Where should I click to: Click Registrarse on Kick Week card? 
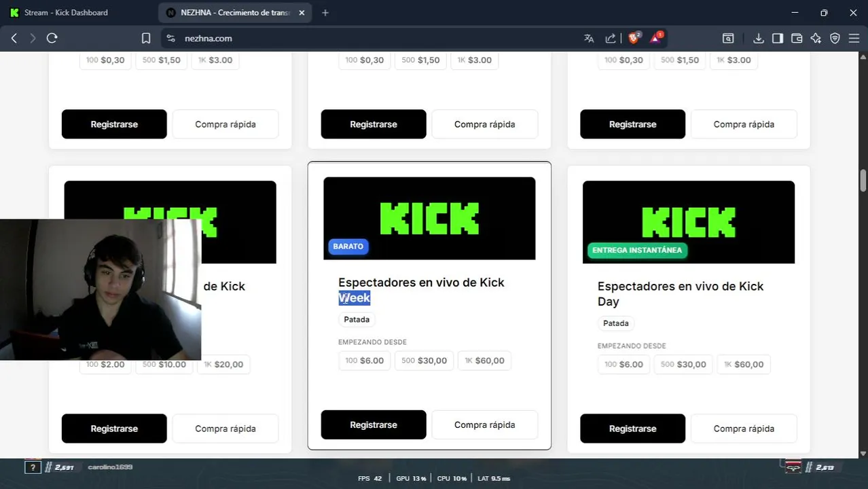click(x=374, y=424)
